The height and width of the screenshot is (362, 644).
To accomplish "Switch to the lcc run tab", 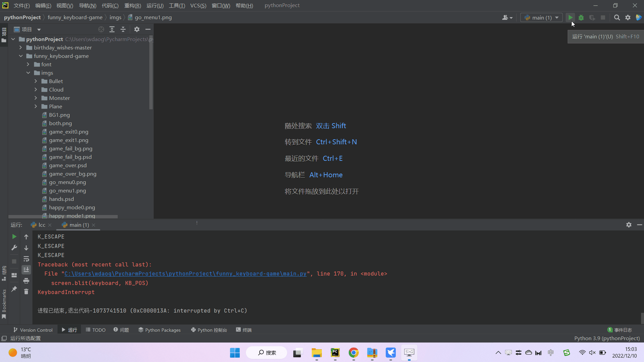I will (42, 225).
